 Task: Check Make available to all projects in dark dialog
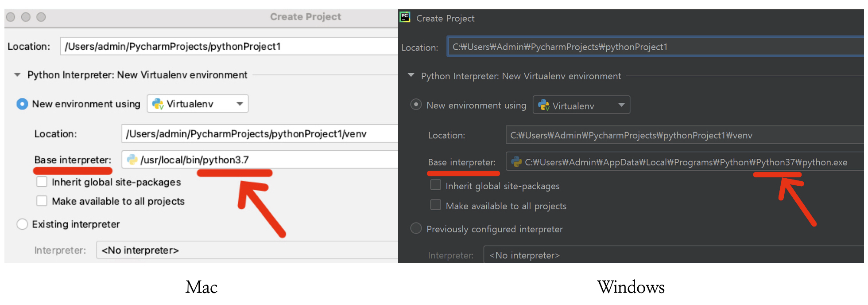tap(436, 205)
